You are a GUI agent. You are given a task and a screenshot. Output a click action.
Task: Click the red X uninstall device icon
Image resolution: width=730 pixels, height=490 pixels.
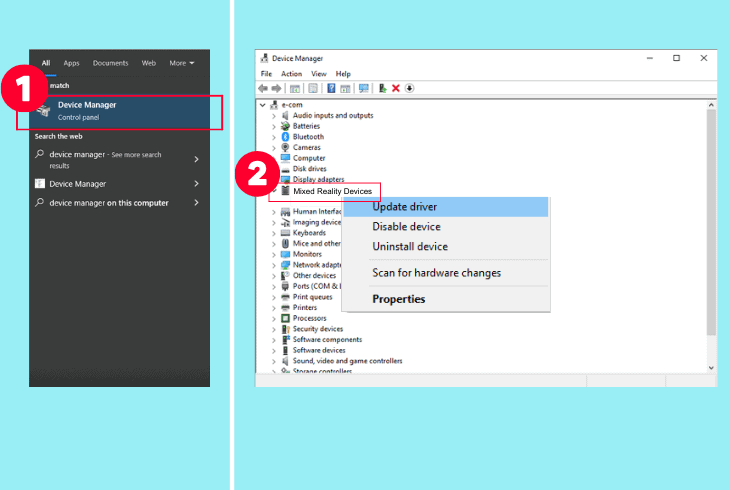[x=396, y=88]
